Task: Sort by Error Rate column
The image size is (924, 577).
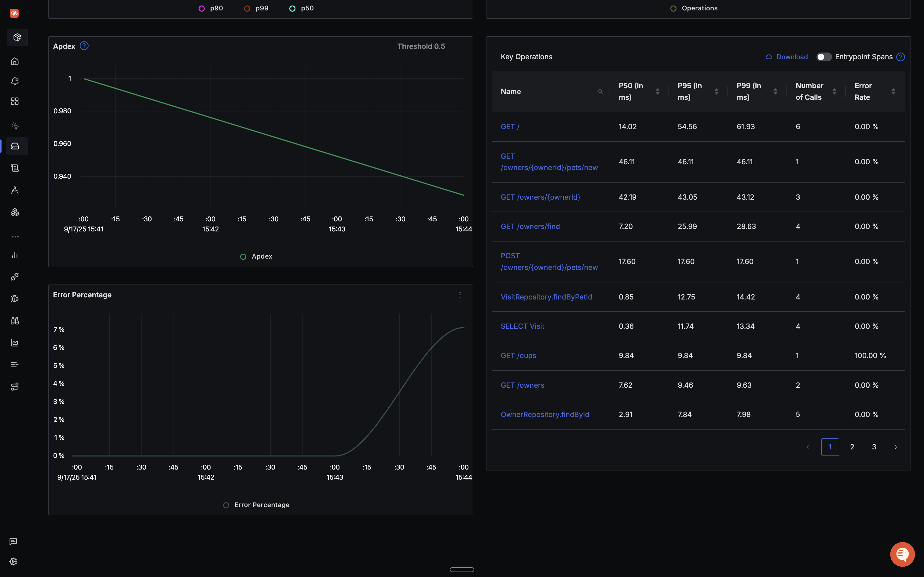Action: [x=893, y=92]
